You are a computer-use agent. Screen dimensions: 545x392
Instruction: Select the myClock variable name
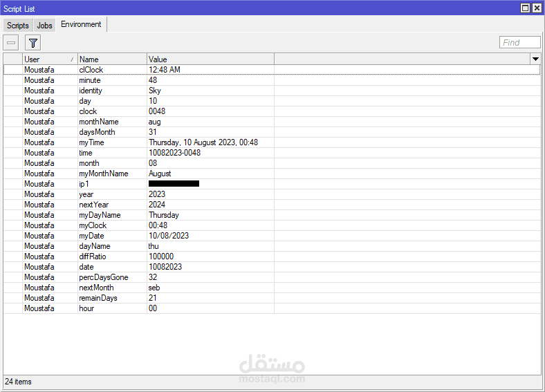[x=93, y=225]
